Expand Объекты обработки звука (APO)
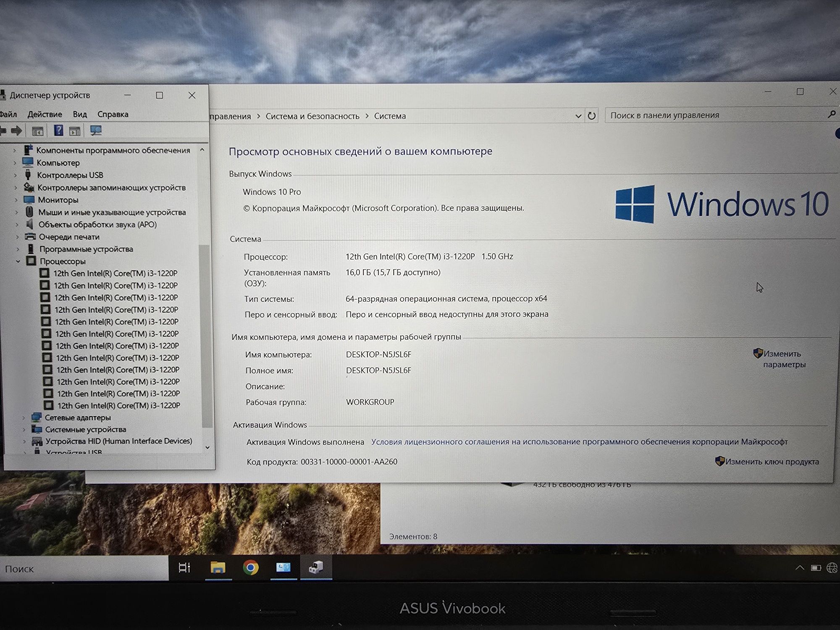 point(17,224)
